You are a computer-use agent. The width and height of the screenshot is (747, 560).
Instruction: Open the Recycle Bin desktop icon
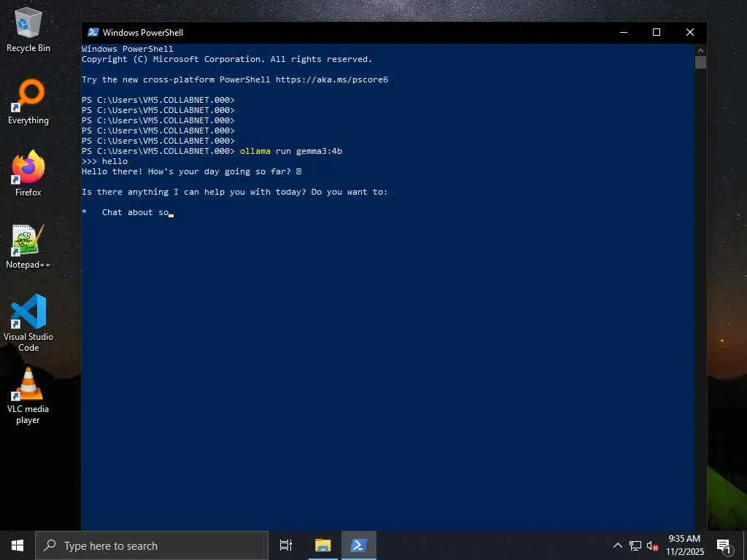click(x=28, y=31)
